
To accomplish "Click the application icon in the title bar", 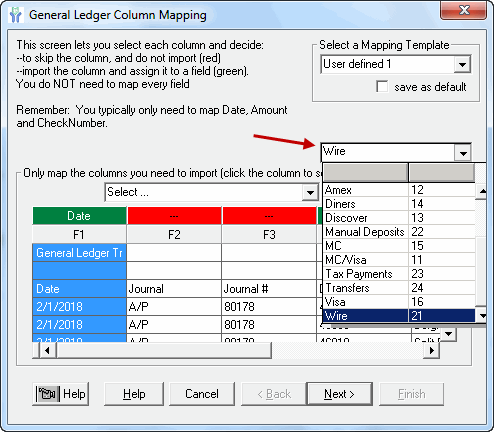I will 15,15.
